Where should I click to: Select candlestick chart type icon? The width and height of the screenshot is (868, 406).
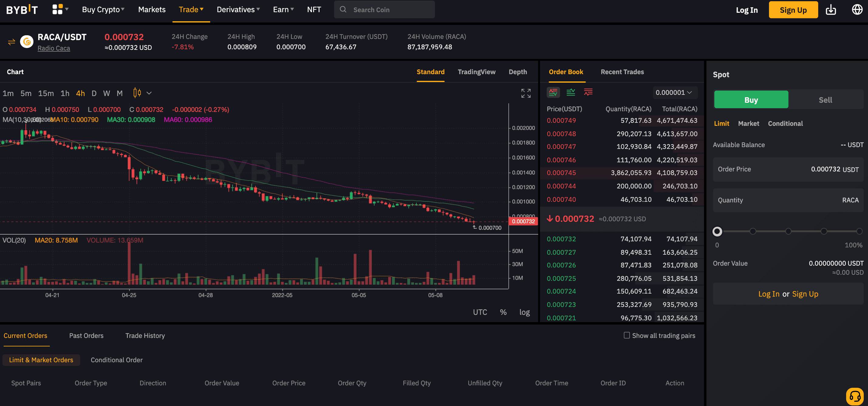pos(137,93)
